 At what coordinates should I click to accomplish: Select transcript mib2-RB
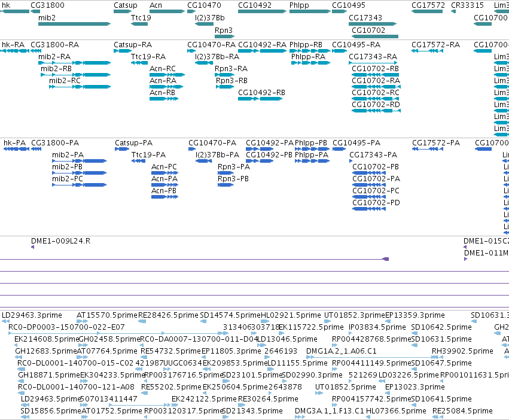(75, 75)
